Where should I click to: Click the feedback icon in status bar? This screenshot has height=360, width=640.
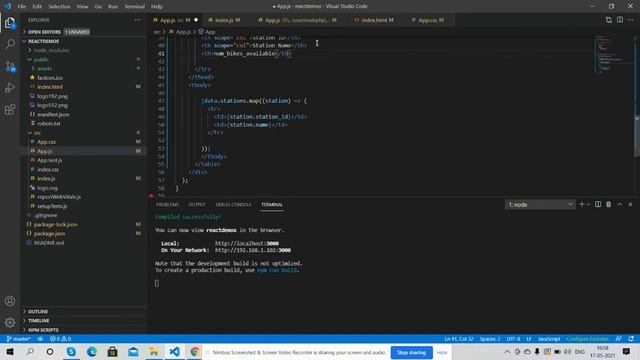(619, 339)
